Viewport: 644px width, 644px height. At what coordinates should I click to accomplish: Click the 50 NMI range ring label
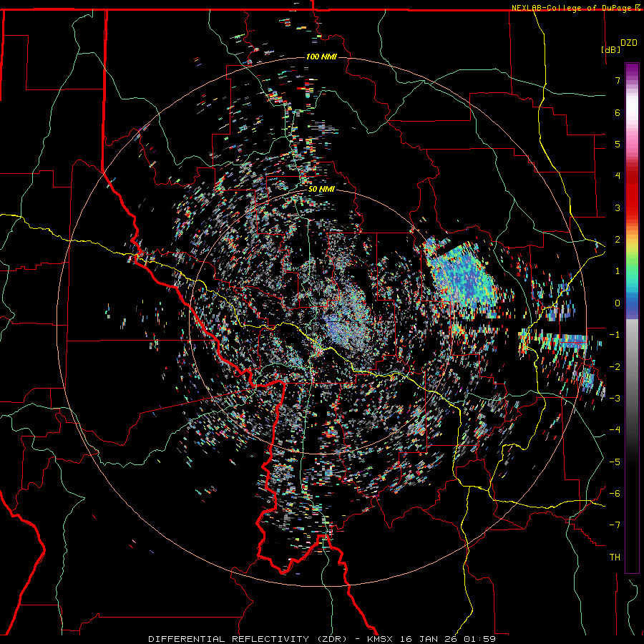tap(321, 190)
